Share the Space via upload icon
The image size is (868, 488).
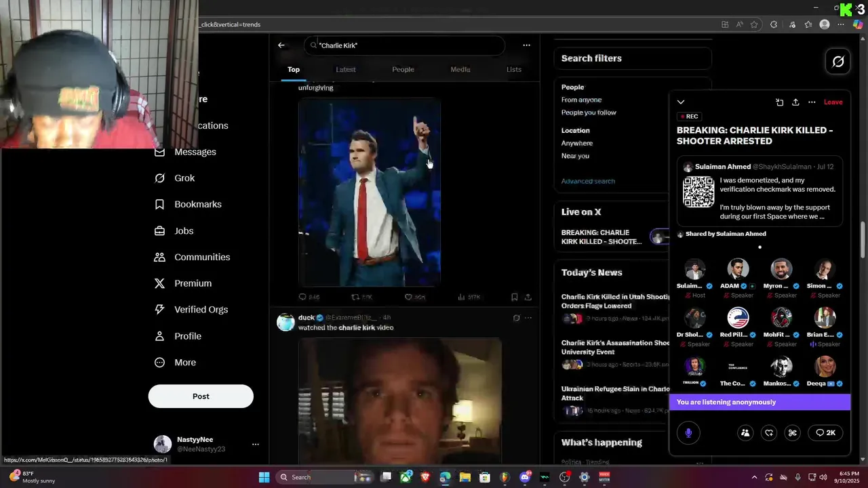tap(795, 102)
